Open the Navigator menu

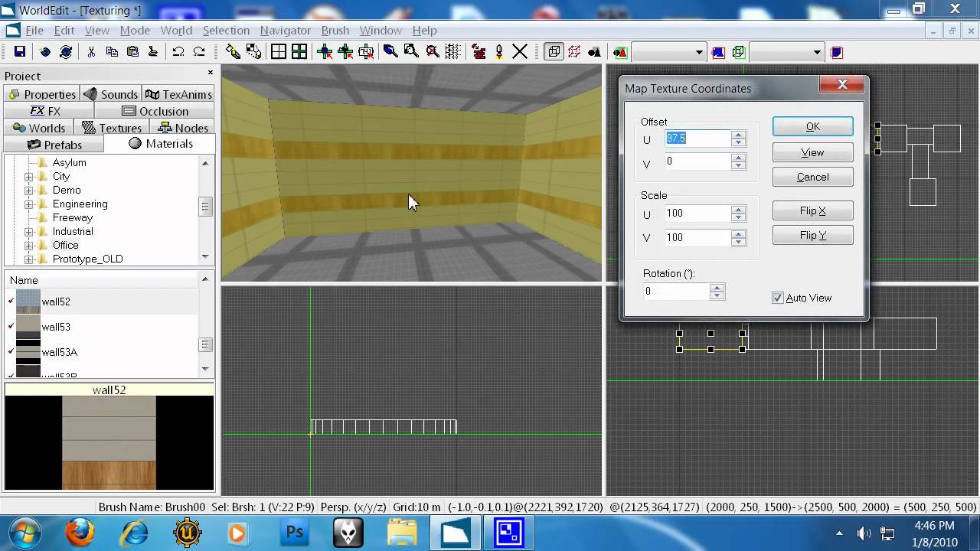tap(285, 30)
